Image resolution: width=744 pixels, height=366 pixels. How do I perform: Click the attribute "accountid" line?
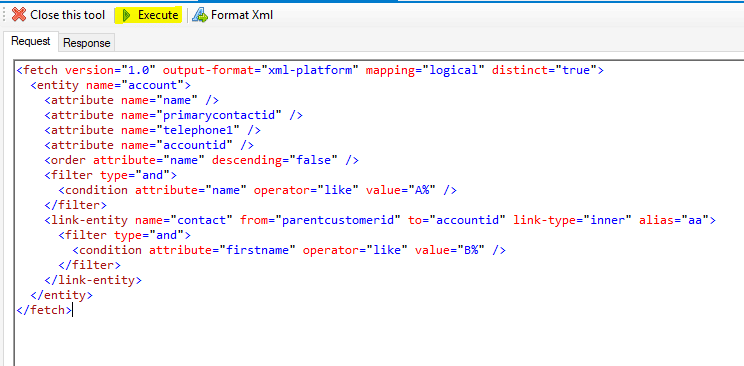click(x=149, y=145)
